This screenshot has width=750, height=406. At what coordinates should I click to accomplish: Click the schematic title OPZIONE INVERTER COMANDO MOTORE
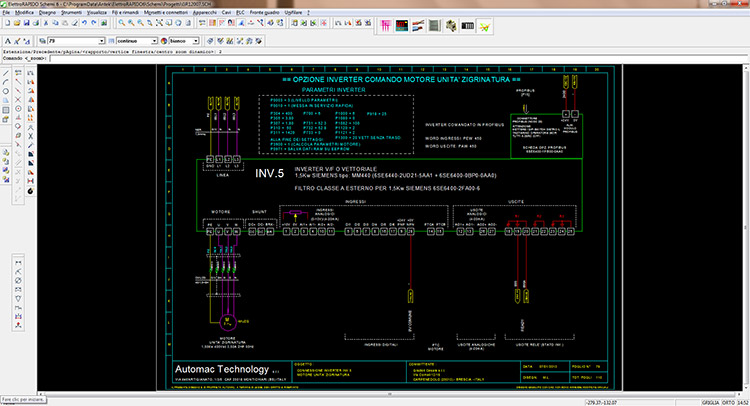click(401, 79)
